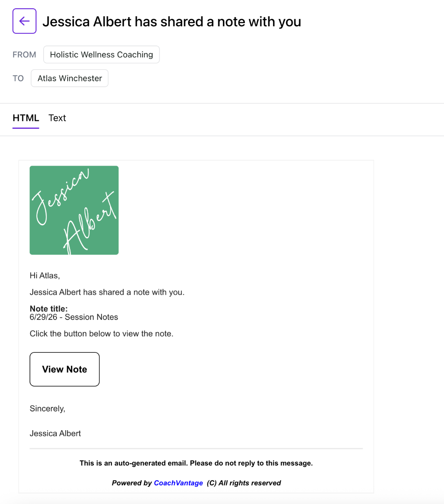Click the '6/29/26 - Session Notes' title text
The width and height of the screenshot is (444, 504).
coord(74,317)
